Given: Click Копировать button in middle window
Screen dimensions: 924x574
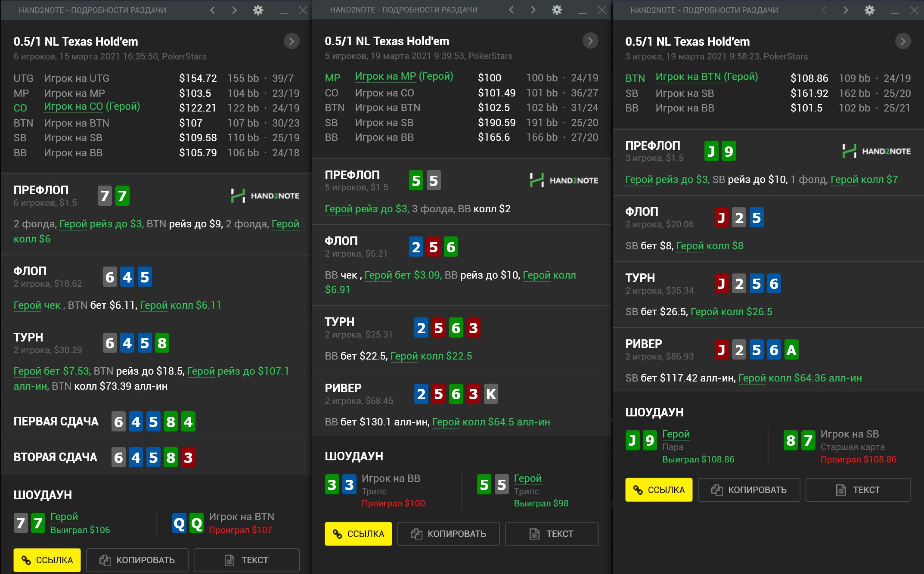Looking at the screenshot, I should (448, 534).
